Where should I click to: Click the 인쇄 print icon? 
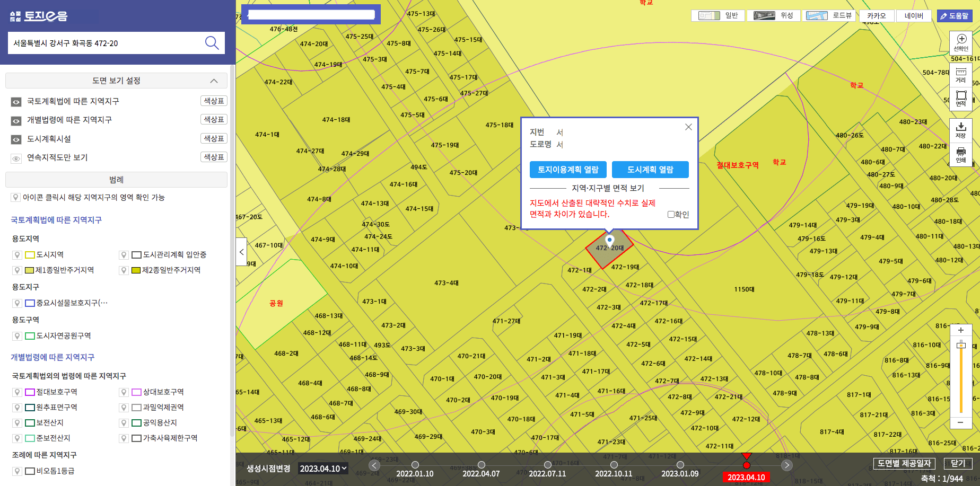[961, 155]
